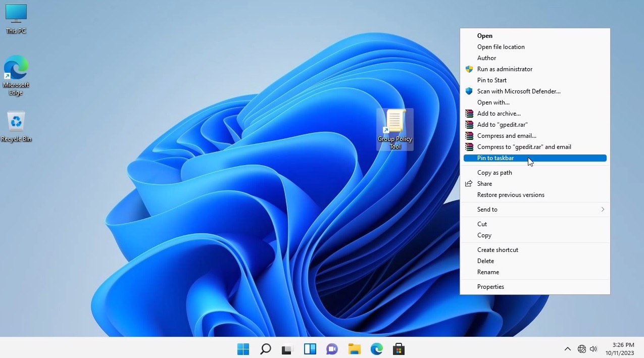Open the Widgets taskbar icon
The image size is (644, 358).
(x=310, y=349)
